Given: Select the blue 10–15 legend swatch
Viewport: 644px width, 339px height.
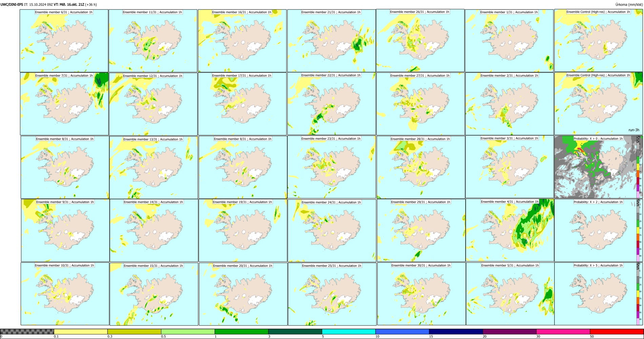Looking at the screenshot, I should tap(402, 332).
